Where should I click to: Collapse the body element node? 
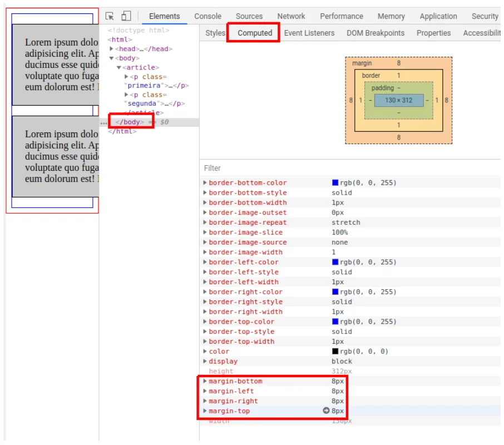coord(111,58)
